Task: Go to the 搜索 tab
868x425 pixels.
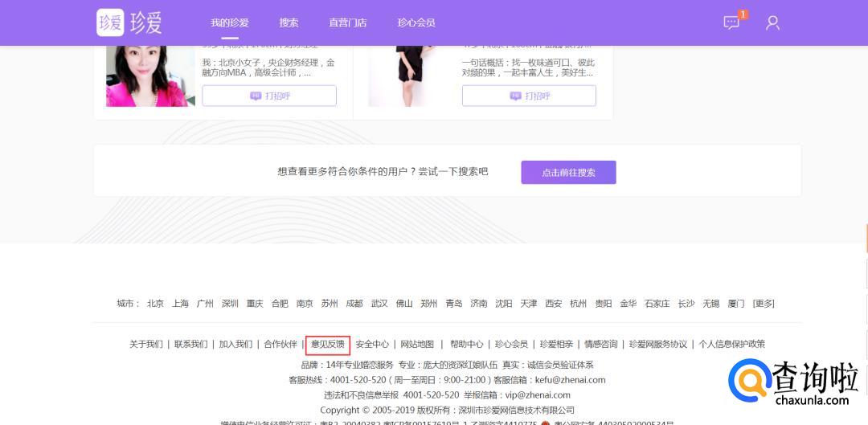Action: (x=289, y=22)
